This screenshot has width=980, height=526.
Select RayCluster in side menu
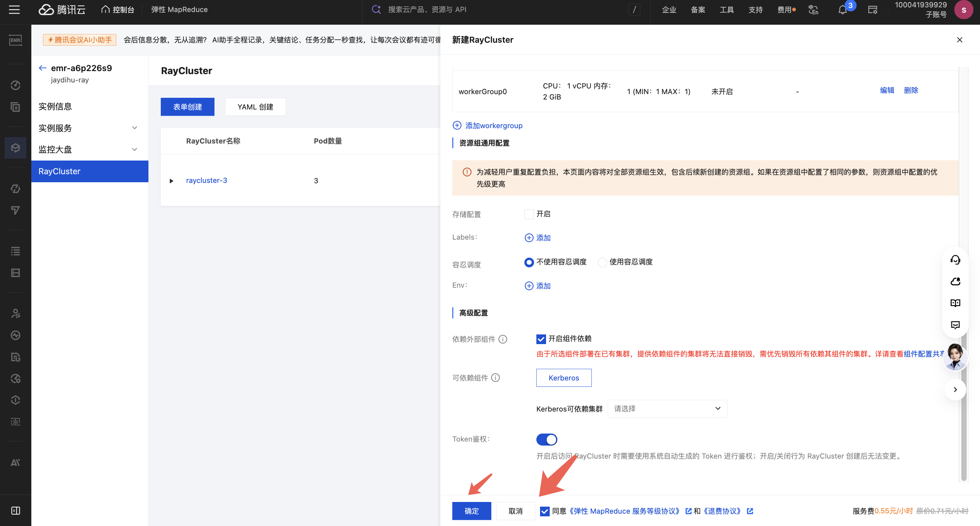90,171
